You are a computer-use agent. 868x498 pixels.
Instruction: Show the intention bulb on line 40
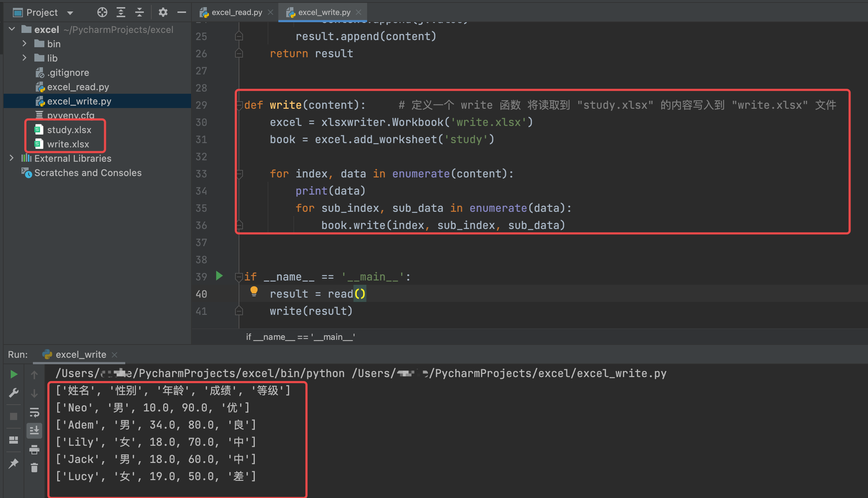coord(254,292)
